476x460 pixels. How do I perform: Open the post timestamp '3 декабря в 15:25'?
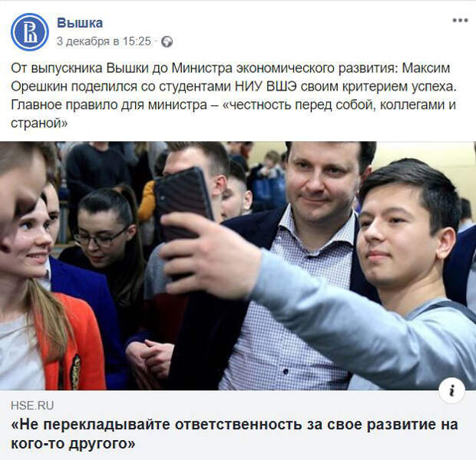click(x=104, y=41)
